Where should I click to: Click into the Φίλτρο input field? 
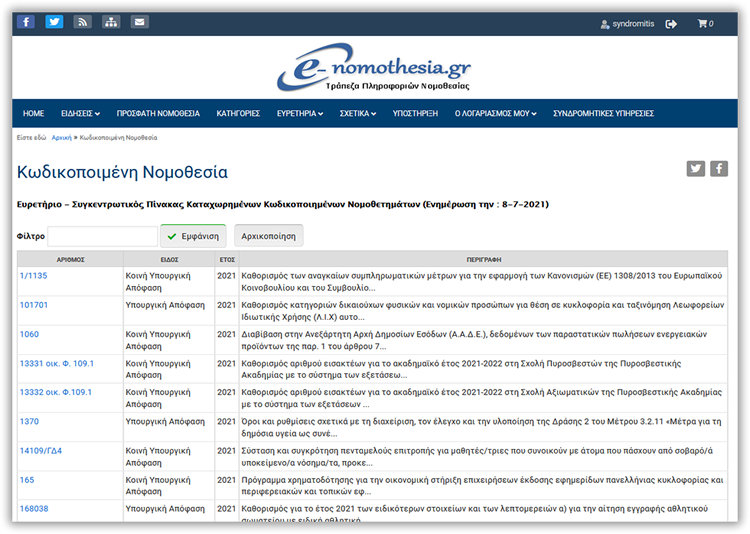[102, 236]
